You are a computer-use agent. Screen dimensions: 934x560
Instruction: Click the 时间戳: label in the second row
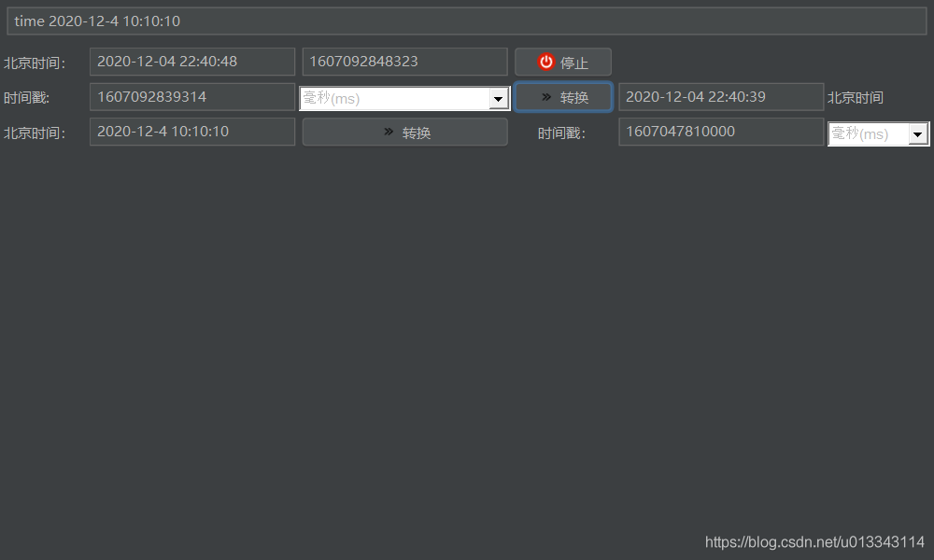click(x=27, y=98)
